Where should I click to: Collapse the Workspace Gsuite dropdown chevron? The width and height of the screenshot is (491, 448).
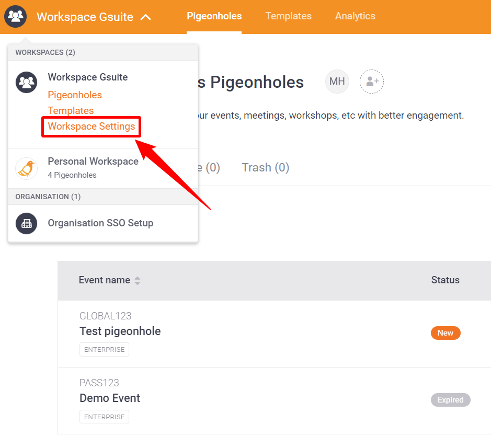click(x=145, y=17)
